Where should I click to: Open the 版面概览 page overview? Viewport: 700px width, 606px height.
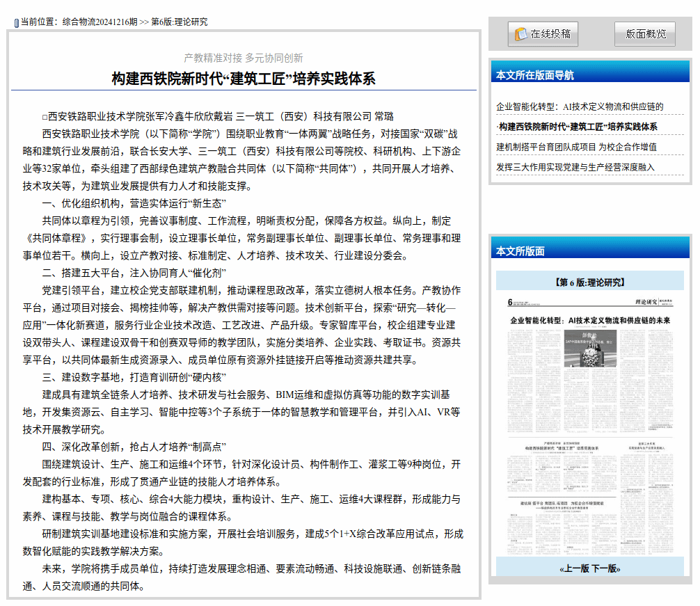(x=645, y=33)
